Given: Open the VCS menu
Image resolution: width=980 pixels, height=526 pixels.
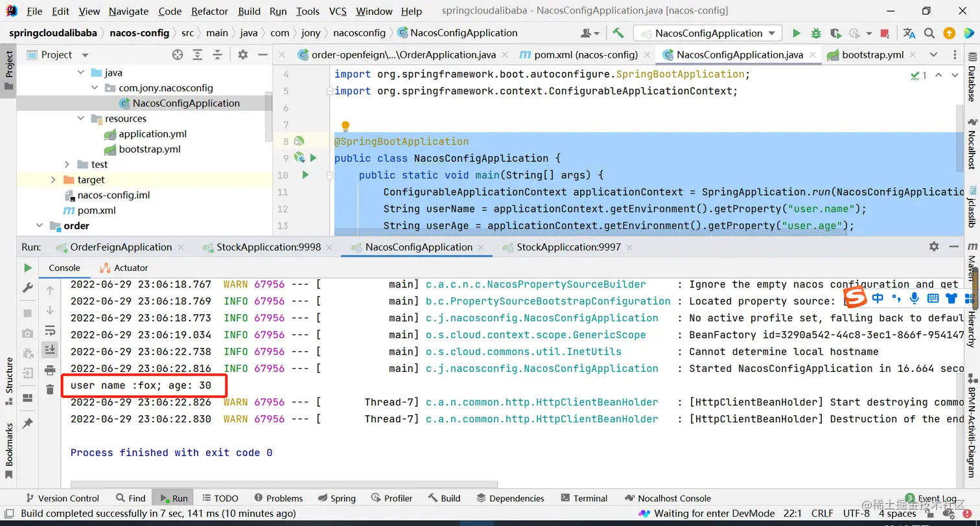Looking at the screenshot, I should [338, 11].
